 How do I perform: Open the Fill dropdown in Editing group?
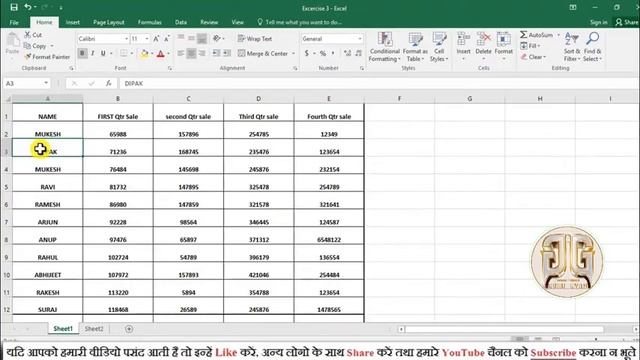click(530, 46)
